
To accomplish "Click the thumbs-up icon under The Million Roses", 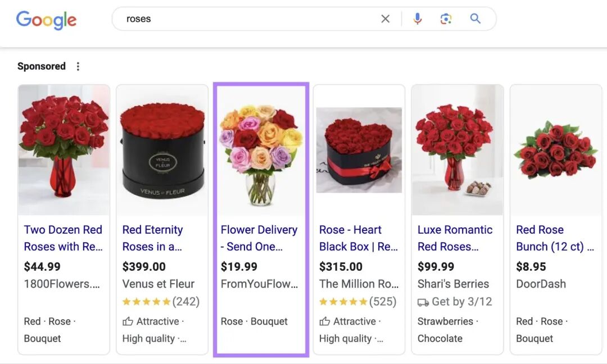I will (x=325, y=321).
